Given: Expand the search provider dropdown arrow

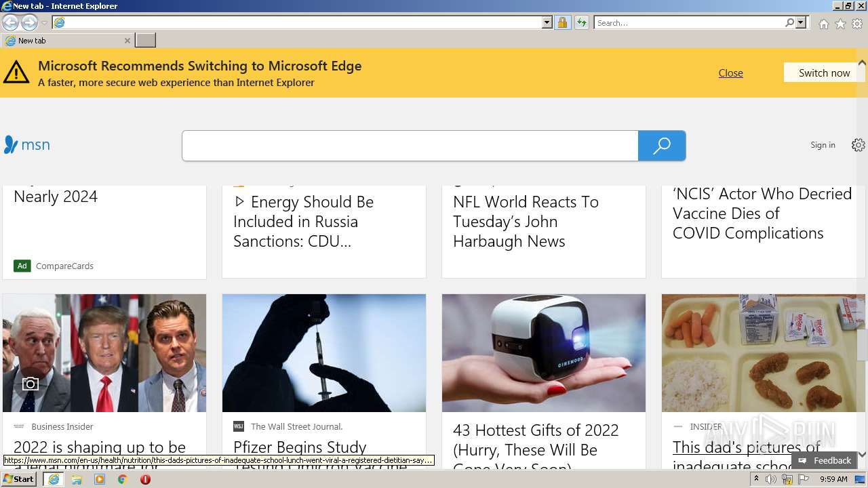Looking at the screenshot, I should click(x=801, y=22).
